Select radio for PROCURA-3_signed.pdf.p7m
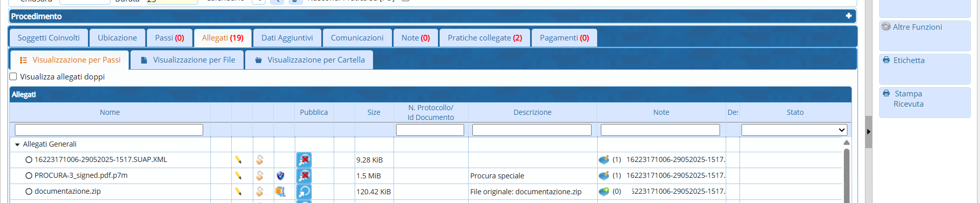Image resolution: width=980 pixels, height=203 pixels. 29,176
